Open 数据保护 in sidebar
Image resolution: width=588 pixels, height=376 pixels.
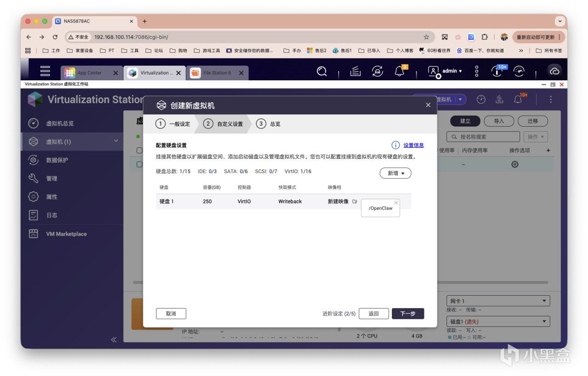(72, 160)
